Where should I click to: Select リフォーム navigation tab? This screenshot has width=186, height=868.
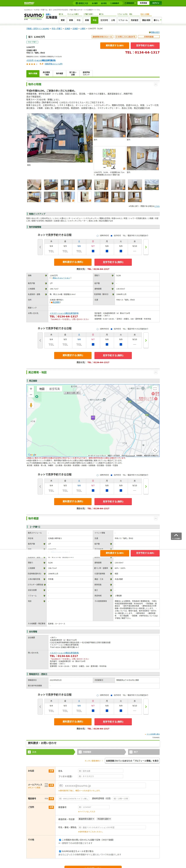pyautogui.click(x=123, y=20)
